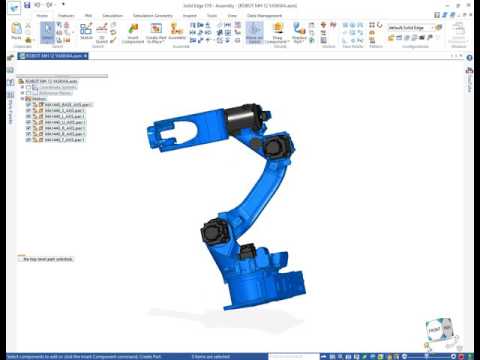
Task: Switch to the Tools ribbon tab
Action: (x=212, y=16)
